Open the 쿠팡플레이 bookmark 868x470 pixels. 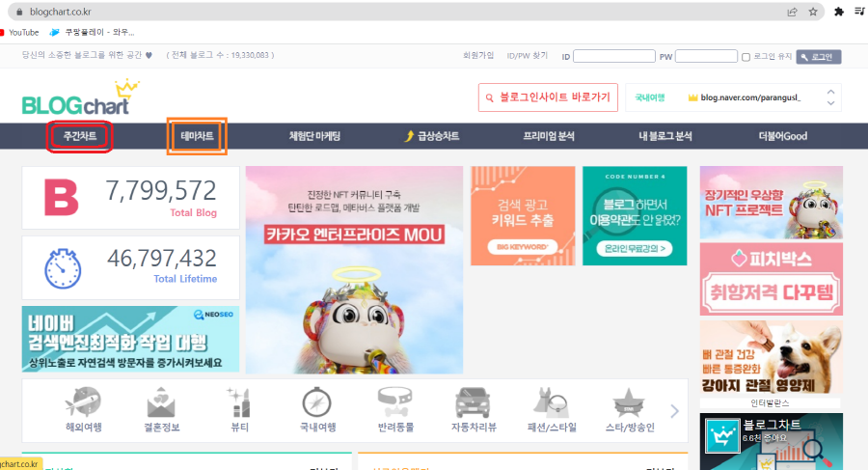(x=92, y=32)
